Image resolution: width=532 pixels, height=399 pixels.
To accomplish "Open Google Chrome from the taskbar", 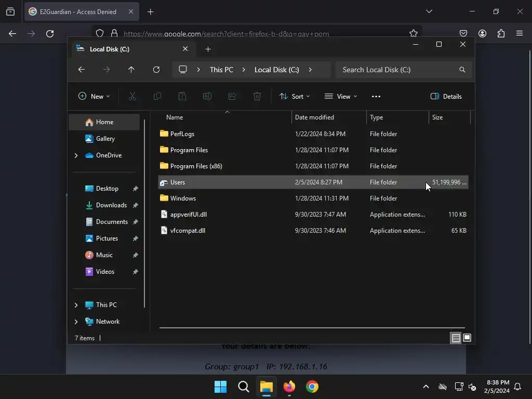I will click(x=312, y=387).
